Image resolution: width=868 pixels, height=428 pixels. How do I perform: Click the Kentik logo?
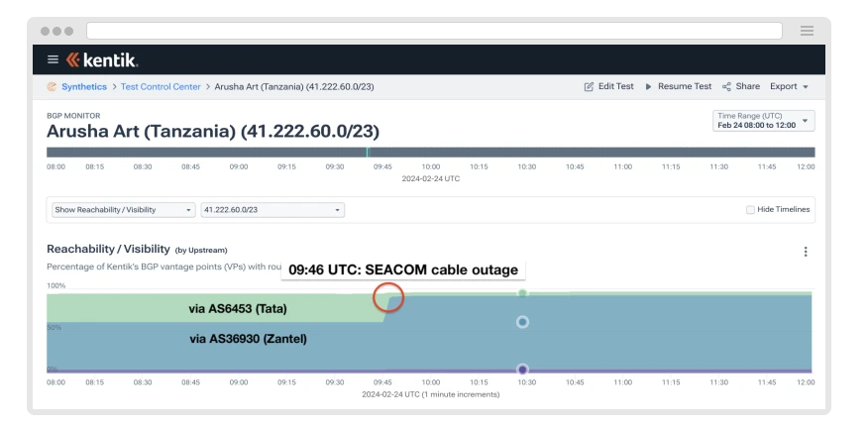click(x=102, y=59)
